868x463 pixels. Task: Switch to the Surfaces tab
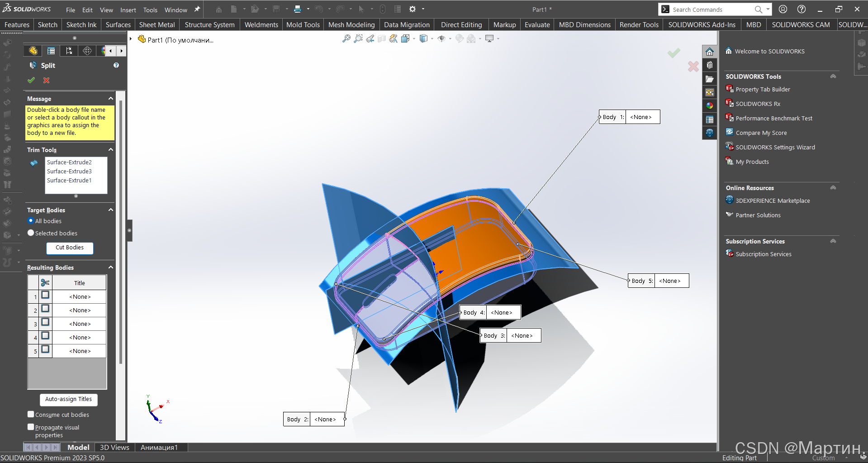(x=118, y=25)
